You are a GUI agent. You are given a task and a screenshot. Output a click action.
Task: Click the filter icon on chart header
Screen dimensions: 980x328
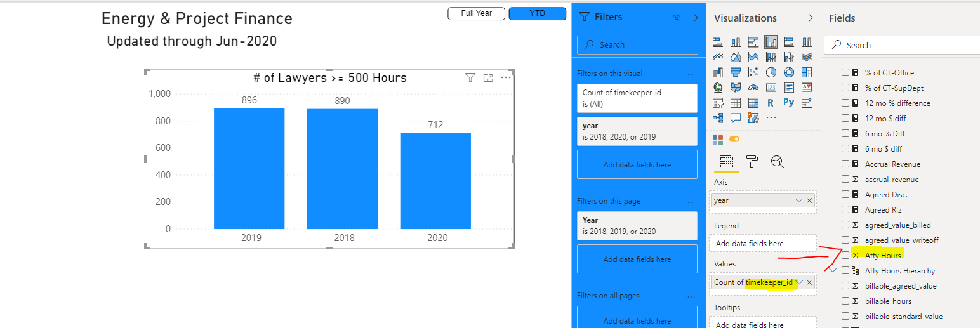pyautogui.click(x=470, y=77)
